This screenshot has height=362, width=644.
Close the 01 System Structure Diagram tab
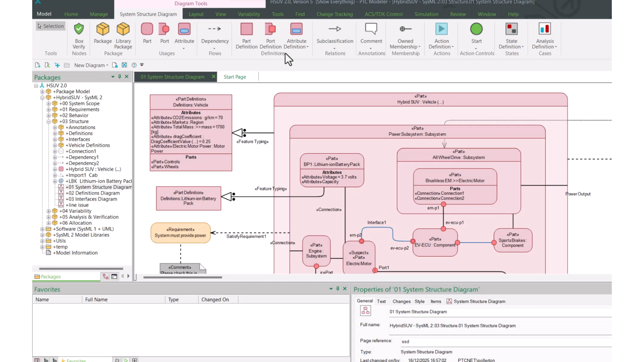(x=213, y=77)
